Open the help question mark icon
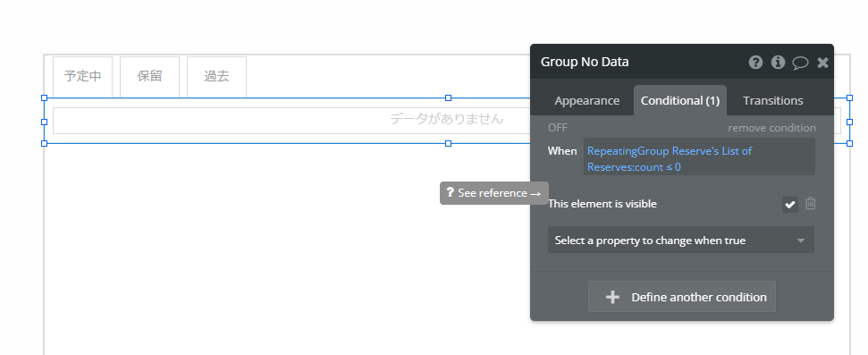The height and width of the screenshot is (355, 868). [x=755, y=62]
